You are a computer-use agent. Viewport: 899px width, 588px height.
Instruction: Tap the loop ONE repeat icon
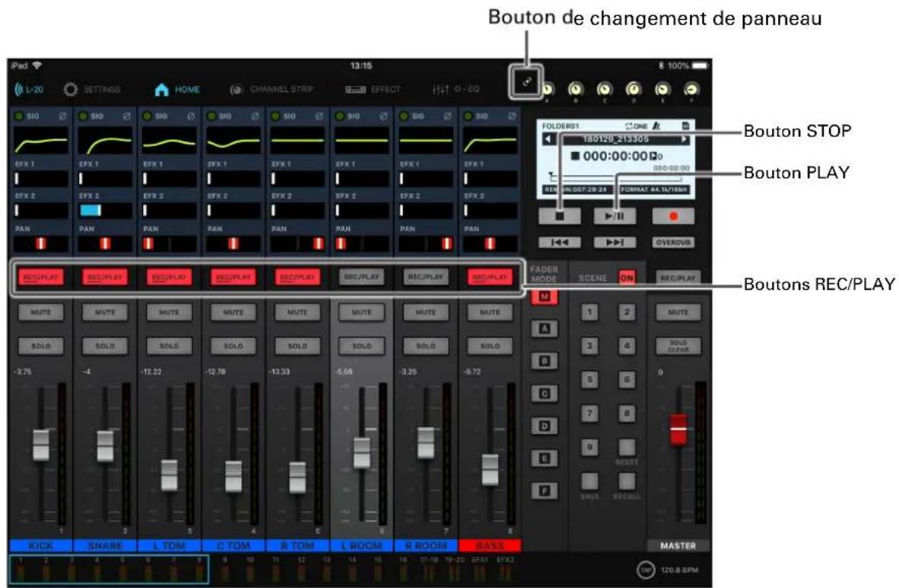tap(637, 126)
